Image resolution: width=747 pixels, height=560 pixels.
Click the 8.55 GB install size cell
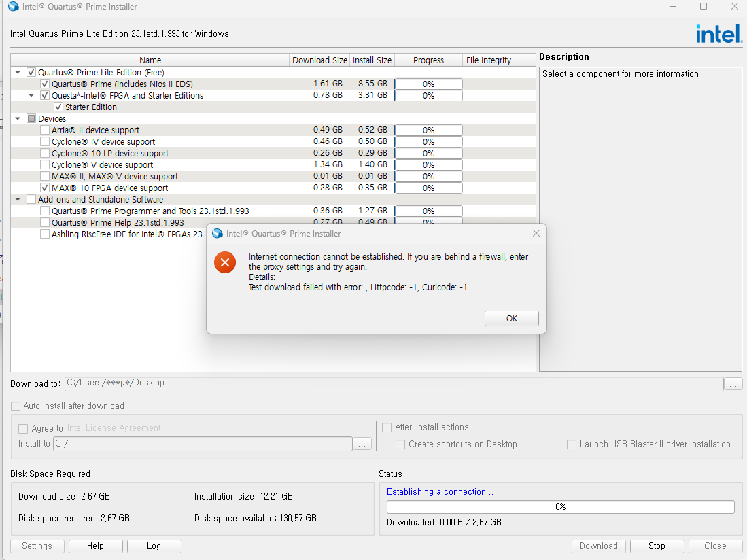372,84
